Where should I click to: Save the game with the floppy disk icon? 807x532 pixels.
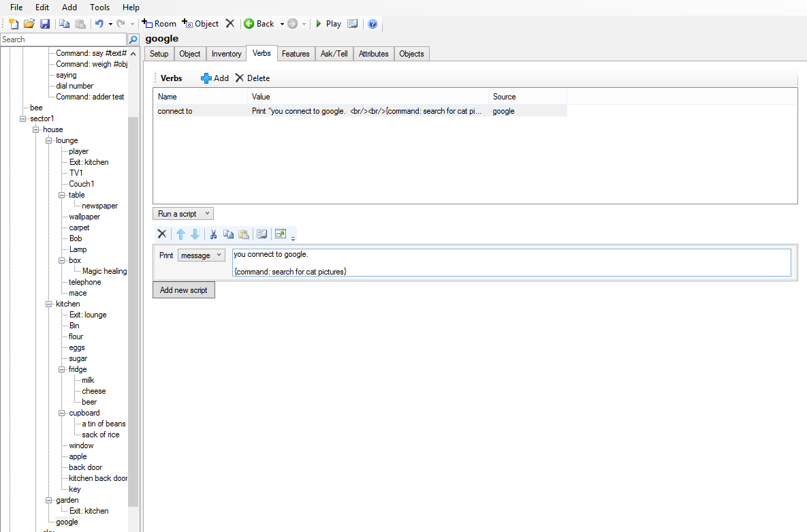[x=45, y=24]
